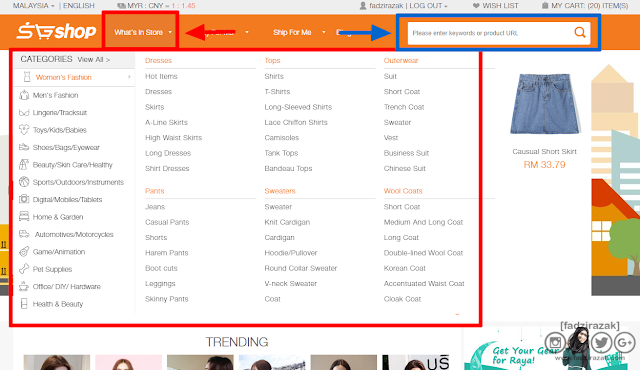Open the What's In Store dropdown
Screen dimensions: 640x370
(143, 32)
